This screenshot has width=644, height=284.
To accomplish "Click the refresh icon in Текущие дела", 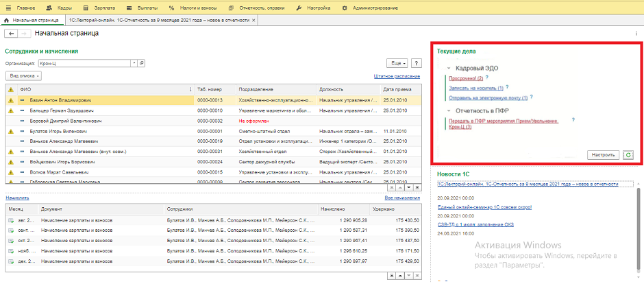I will tap(629, 155).
